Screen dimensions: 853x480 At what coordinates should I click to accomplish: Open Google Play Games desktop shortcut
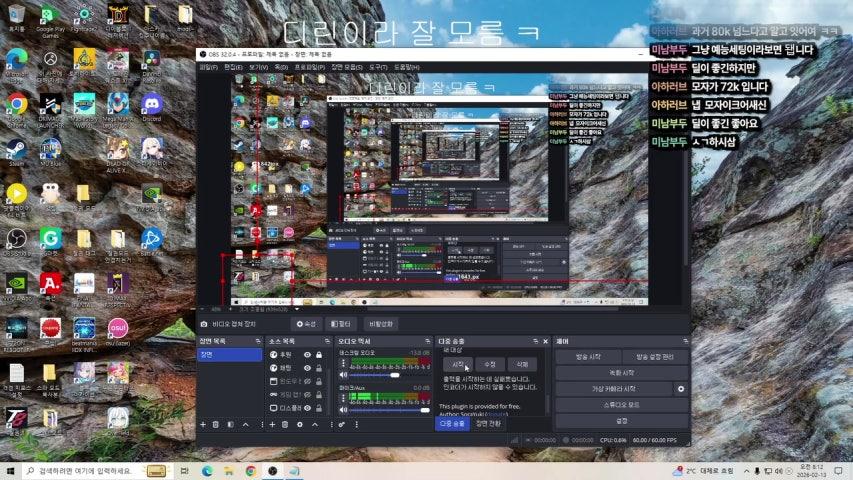50,22
